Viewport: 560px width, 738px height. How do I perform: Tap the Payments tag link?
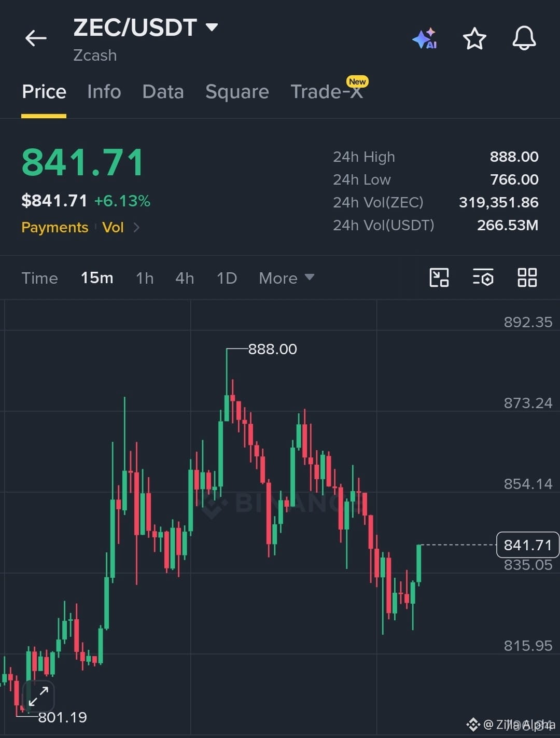[x=55, y=227]
